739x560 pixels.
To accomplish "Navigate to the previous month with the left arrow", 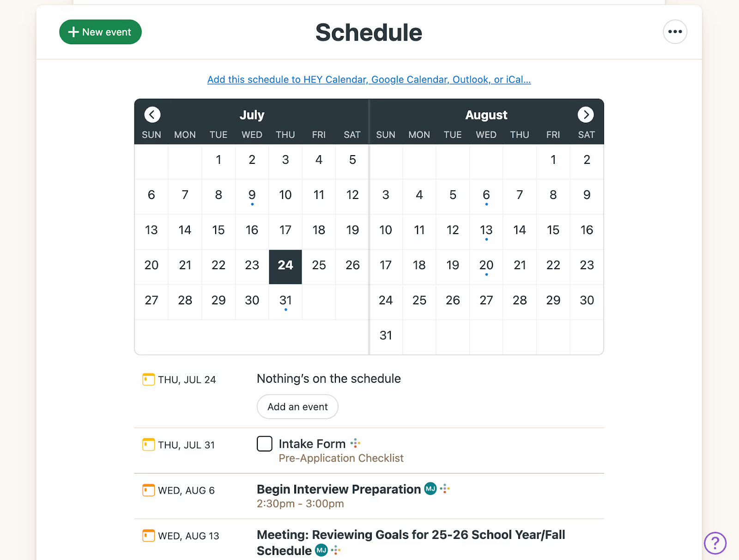I will (152, 114).
